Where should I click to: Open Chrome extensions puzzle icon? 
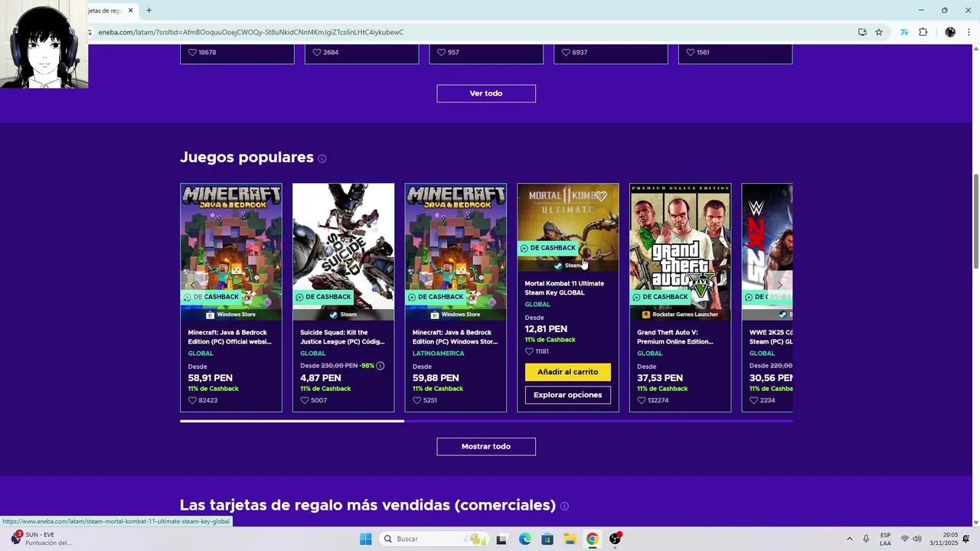(x=923, y=32)
